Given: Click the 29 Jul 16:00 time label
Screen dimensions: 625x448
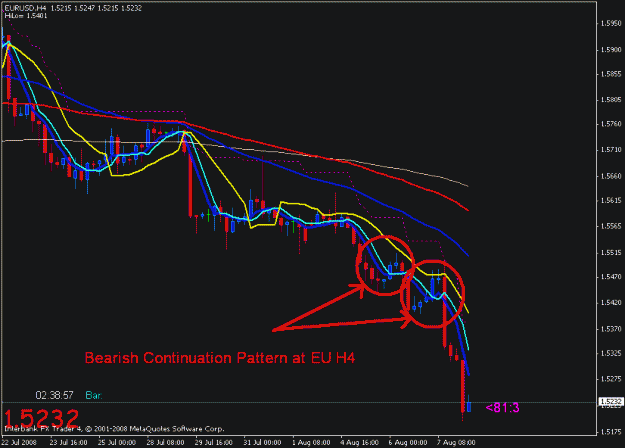Looking at the screenshot, I should click(214, 442).
